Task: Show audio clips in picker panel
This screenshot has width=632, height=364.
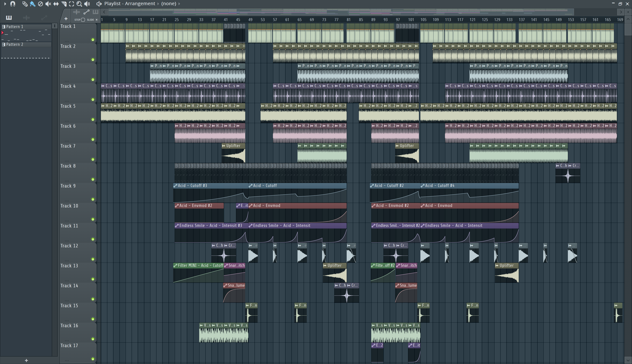Action: click(26, 18)
